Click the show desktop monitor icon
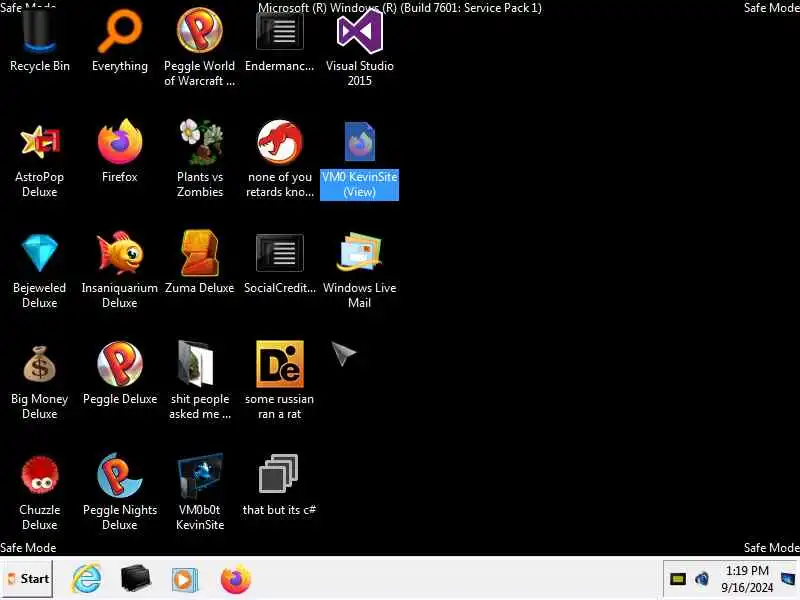The height and width of the screenshot is (600, 800). (788, 579)
